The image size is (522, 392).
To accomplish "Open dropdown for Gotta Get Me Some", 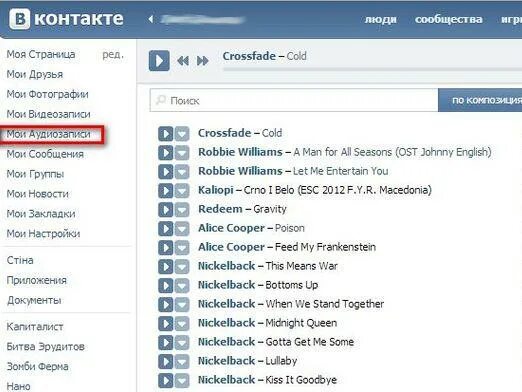I will tap(182, 343).
